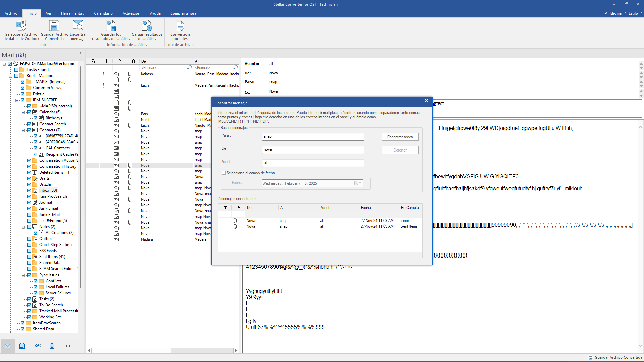The width and height of the screenshot is (644, 362).
Task: Switch to Calendario tab
Action: point(103,13)
